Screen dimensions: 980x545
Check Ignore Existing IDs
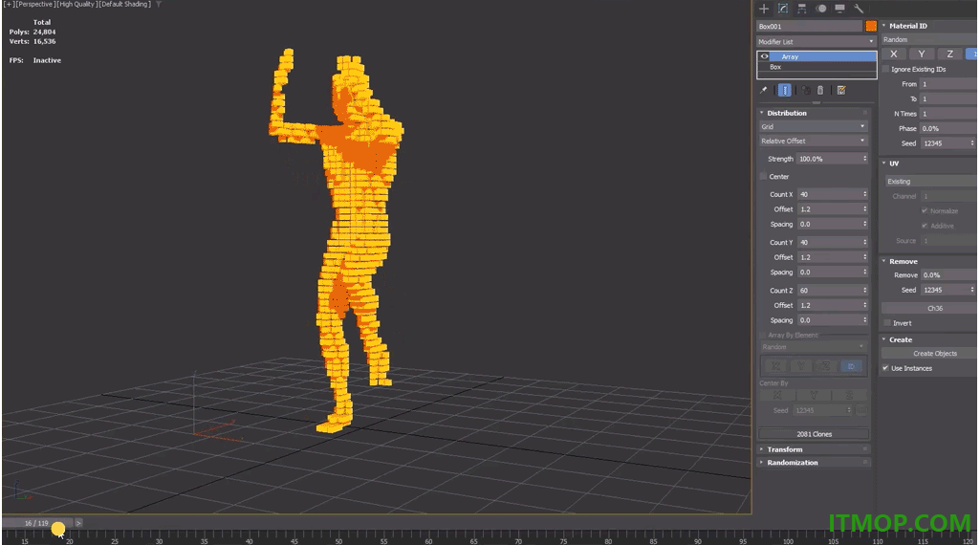885,69
